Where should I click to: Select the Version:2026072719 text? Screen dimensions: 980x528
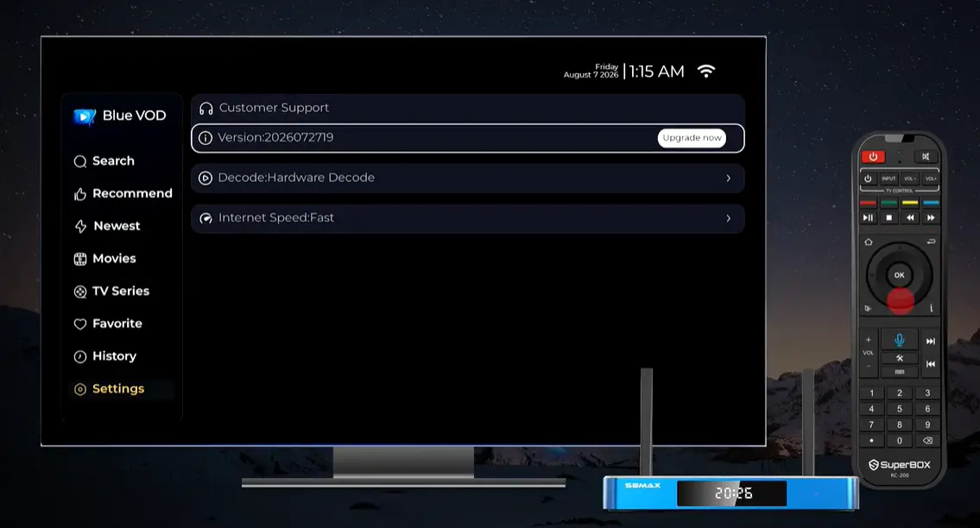click(275, 137)
